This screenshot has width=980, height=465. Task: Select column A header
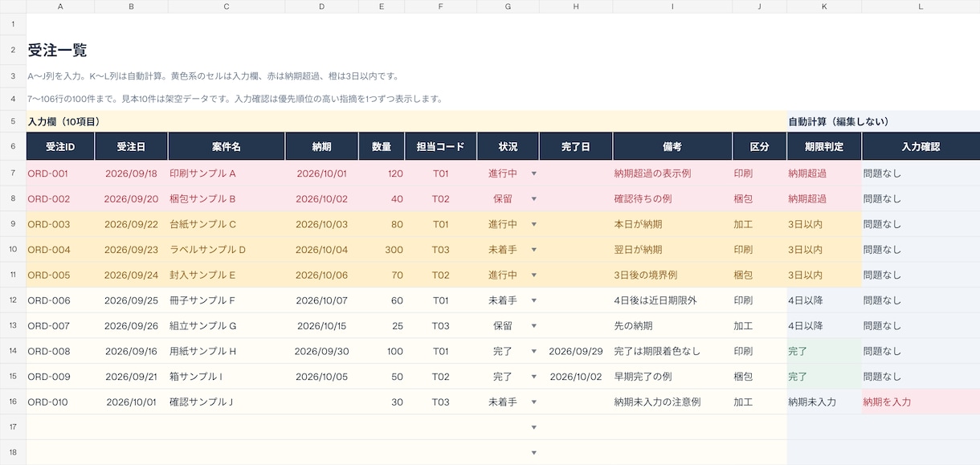click(x=60, y=6)
